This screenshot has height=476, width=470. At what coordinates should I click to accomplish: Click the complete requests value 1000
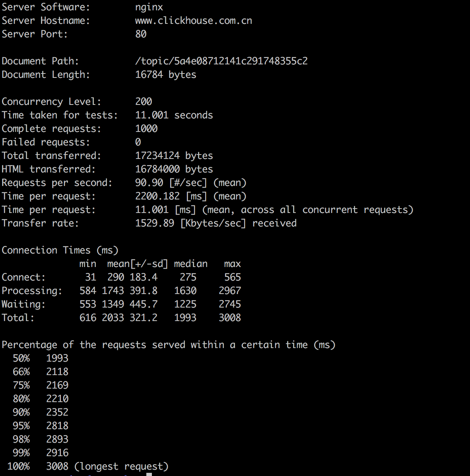(x=146, y=129)
